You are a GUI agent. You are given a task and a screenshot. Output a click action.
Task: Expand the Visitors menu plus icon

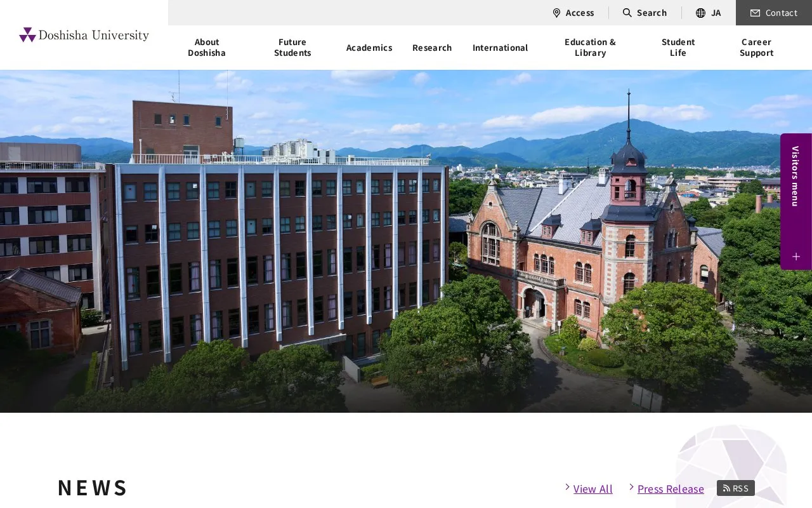click(796, 257)
